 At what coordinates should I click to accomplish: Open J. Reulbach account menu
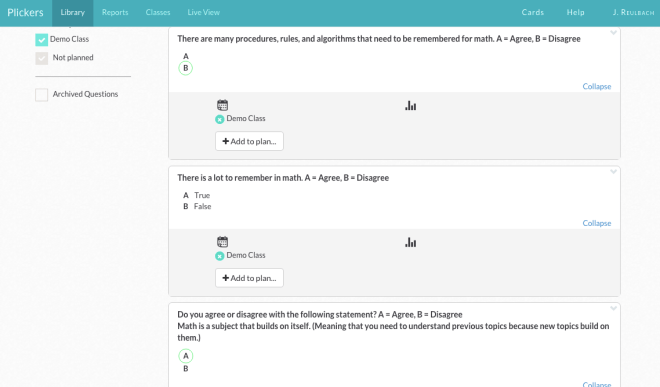(633, 13)
